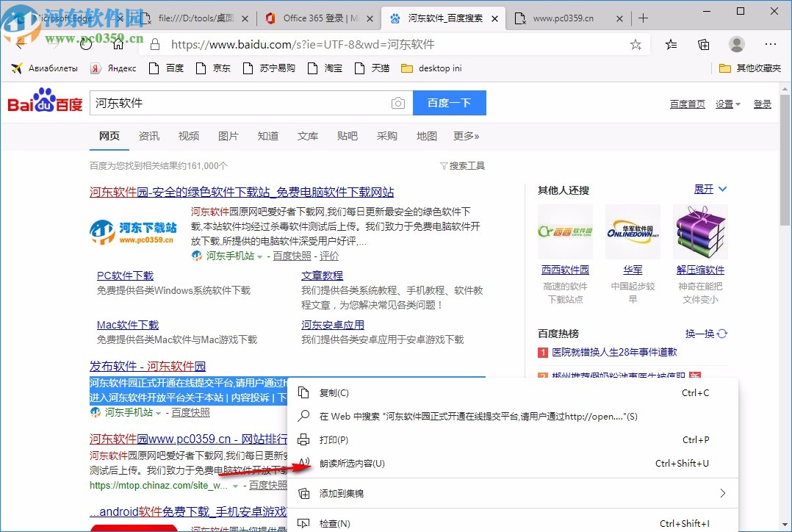
Task: Refresh the page with the reload icon
Action: 86,43
